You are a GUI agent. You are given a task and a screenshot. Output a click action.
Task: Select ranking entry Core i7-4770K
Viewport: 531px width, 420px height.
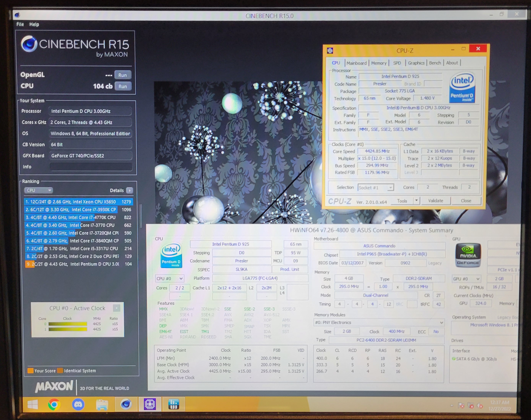[x=78, y=217]
